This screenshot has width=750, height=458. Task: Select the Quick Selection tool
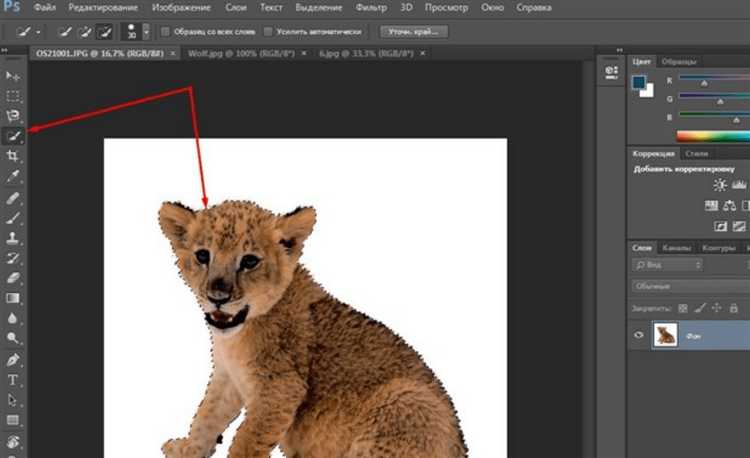(x=14, y=136)
